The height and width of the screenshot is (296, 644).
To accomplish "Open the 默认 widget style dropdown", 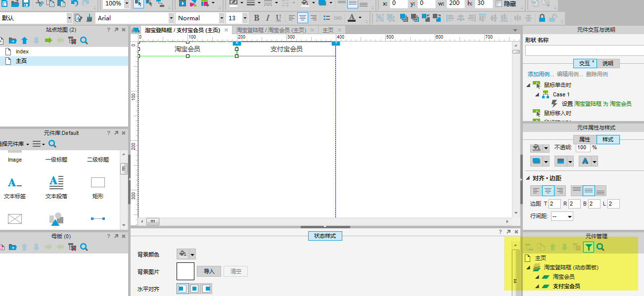I will [x=69, y=18].
